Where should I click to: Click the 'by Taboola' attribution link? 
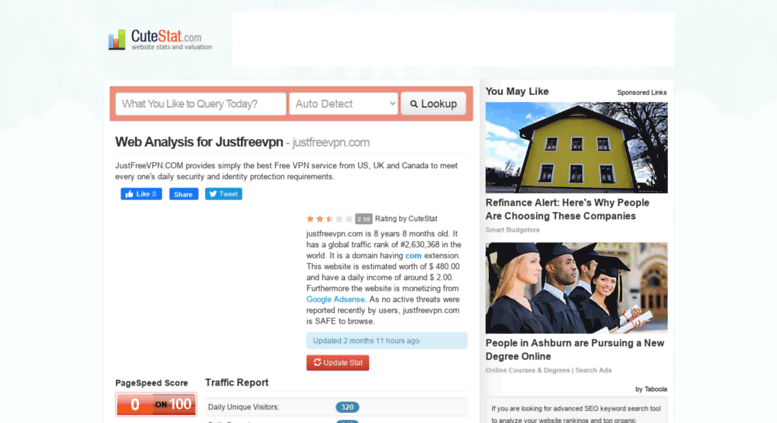pyautogui.click(x=651, y=389)
